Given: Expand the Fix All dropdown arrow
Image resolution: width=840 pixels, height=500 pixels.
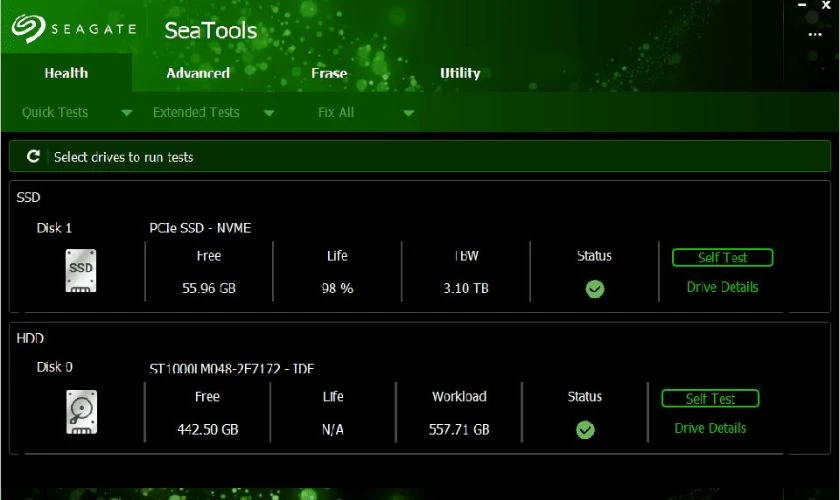Looking at the screenshot, I should [409, 113].
